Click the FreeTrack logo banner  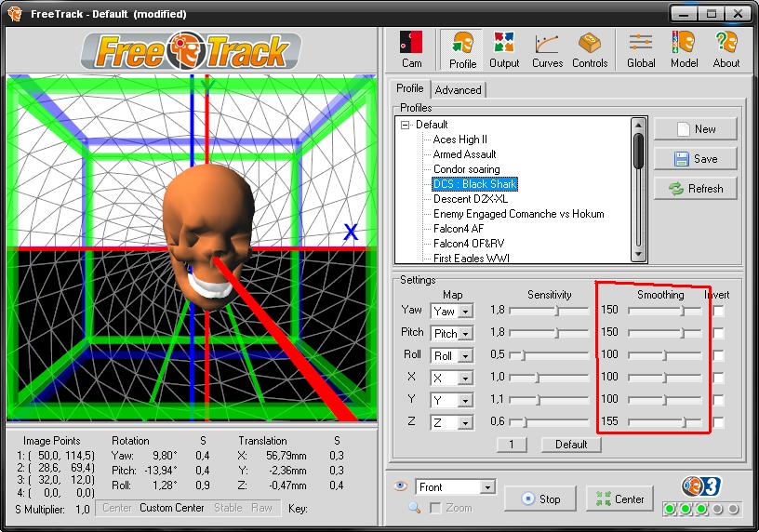[x=192, y=50]
